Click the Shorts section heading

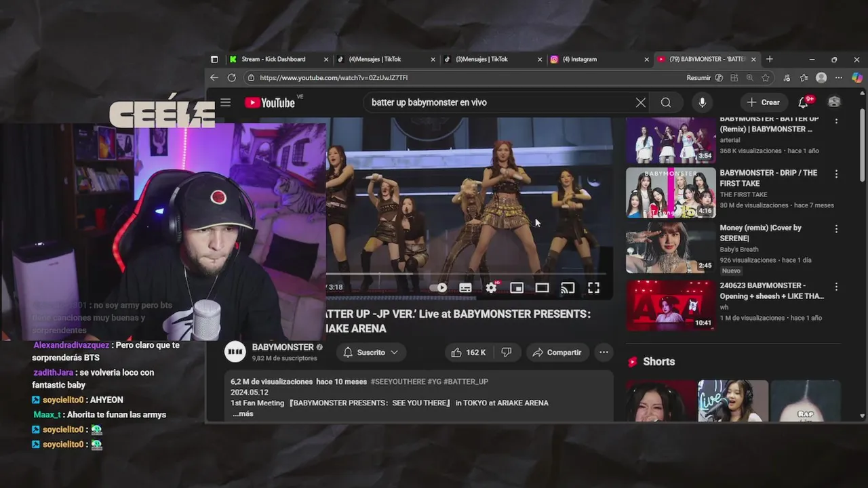(658, 362)
